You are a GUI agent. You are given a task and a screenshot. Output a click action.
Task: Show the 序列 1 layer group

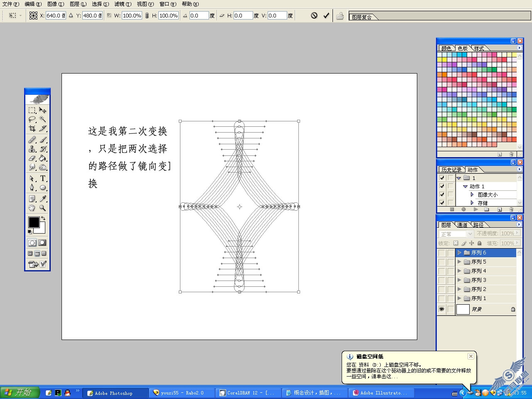(441, 298)
